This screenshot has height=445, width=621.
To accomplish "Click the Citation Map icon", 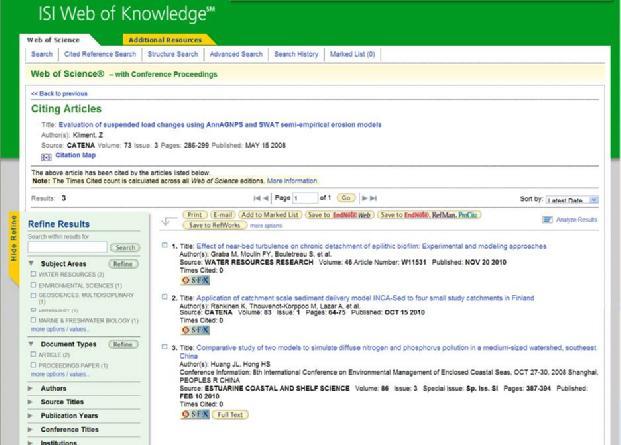I will (46, 157).
